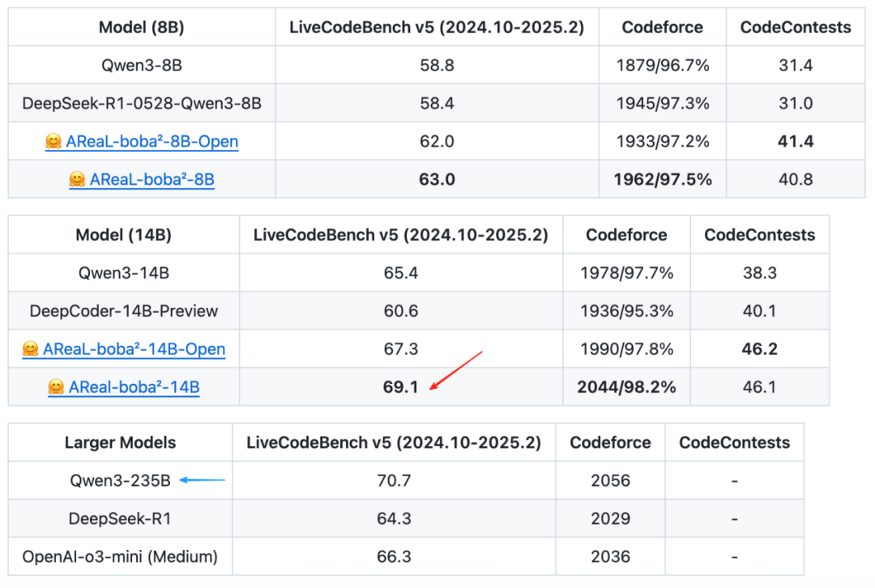The image size is (875, 588).
Task: Click the blue arrow next to Qwen3-235B
Action: tap(202, 479)
